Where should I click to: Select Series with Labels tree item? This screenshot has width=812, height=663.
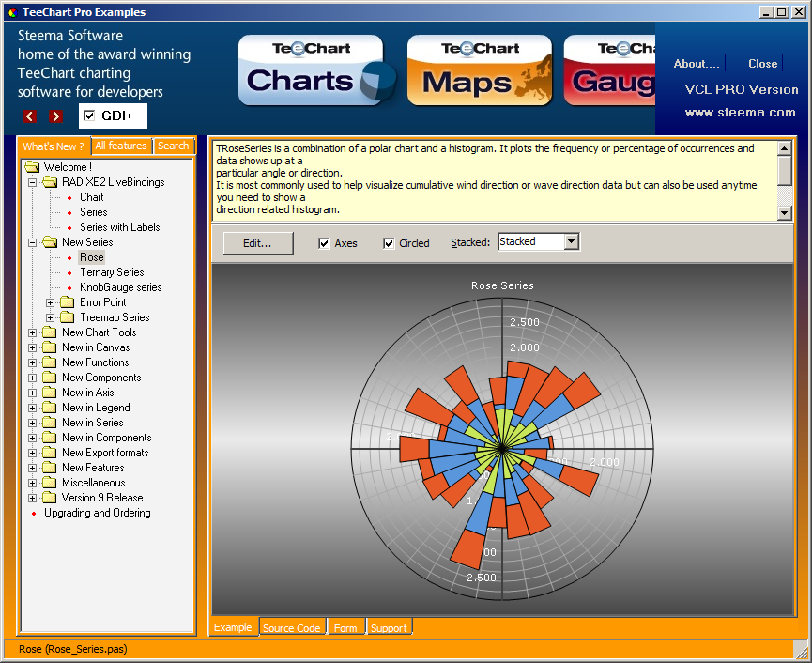coord(119,227)
